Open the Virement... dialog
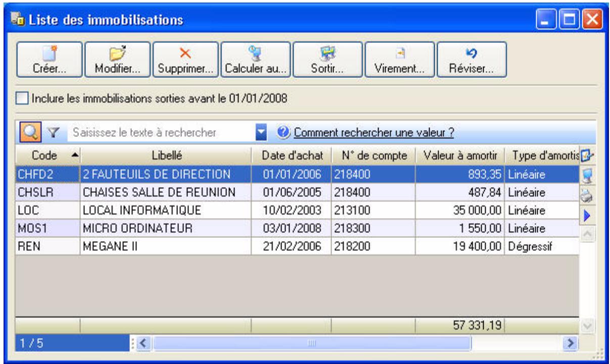 399,60
